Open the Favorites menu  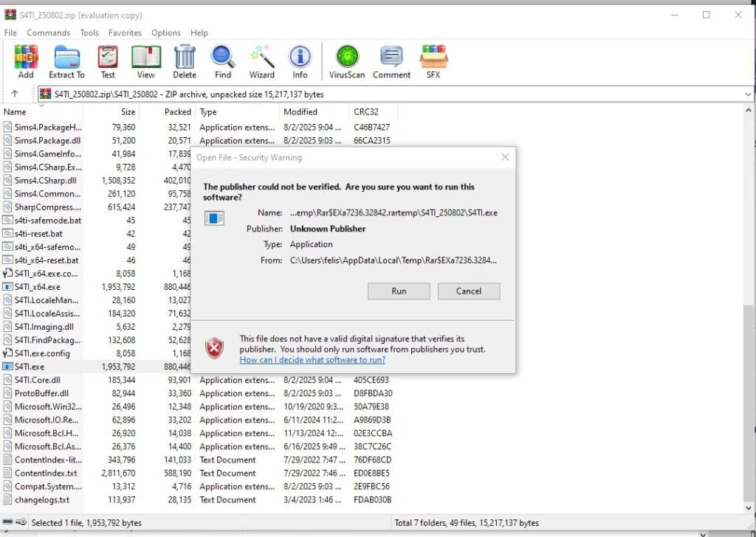[125, 32]
